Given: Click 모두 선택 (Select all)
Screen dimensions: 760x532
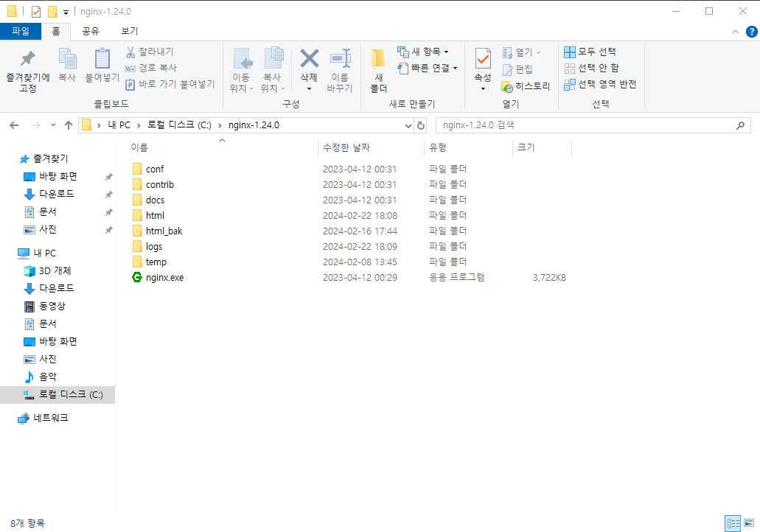Looking at the screenshot, I should click(x=590, y=52).
